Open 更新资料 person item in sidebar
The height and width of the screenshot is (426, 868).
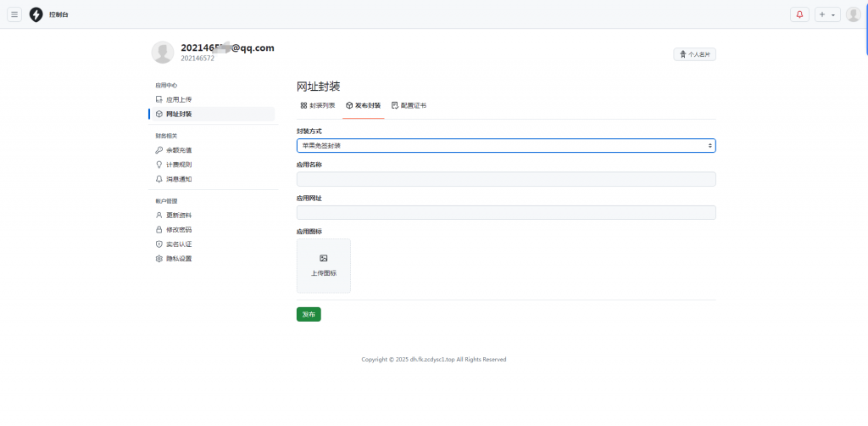(211, 215)
